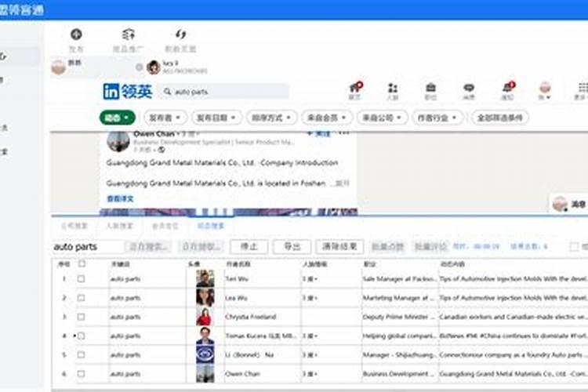This screenshot has height=392, width=588.
Task: Click the name Chrystia Freeland in row 3
Action: pos(251,317)
